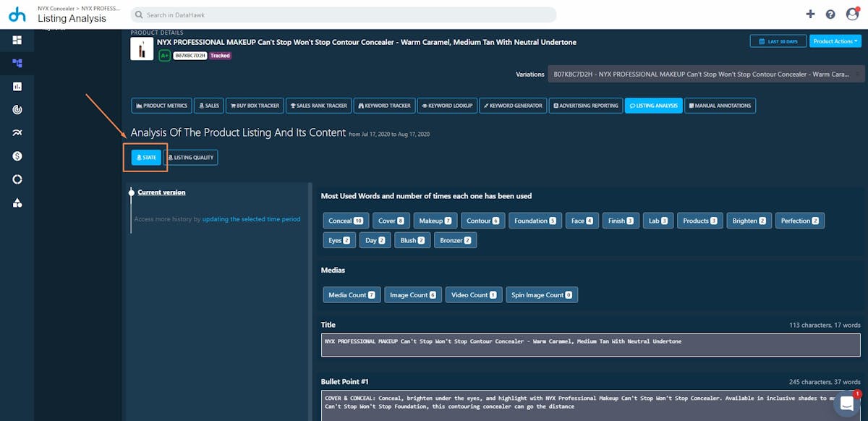The width and height of the screenshot is (868, 421).
Task: Open the Last 30 Days date selector
Action: pyautogui.click(x=778, y=41)
